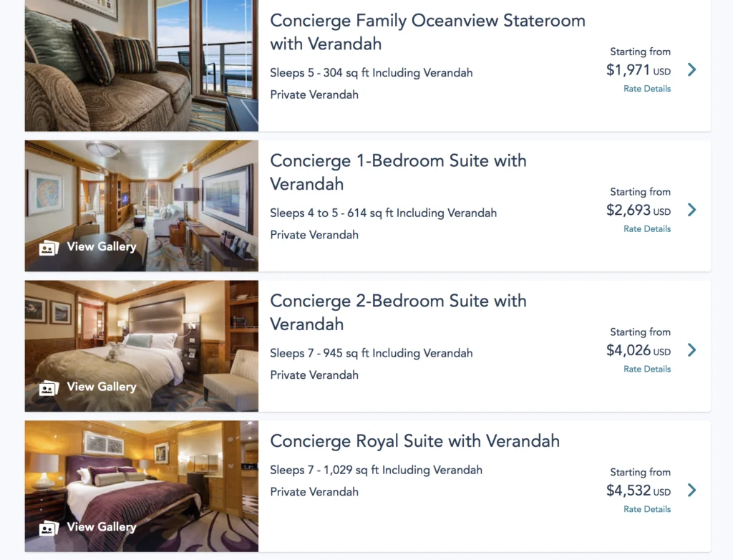
Task: Expand Concierge 1-Bedroom Suite chevron arrow
Action: tap(691, 210)
